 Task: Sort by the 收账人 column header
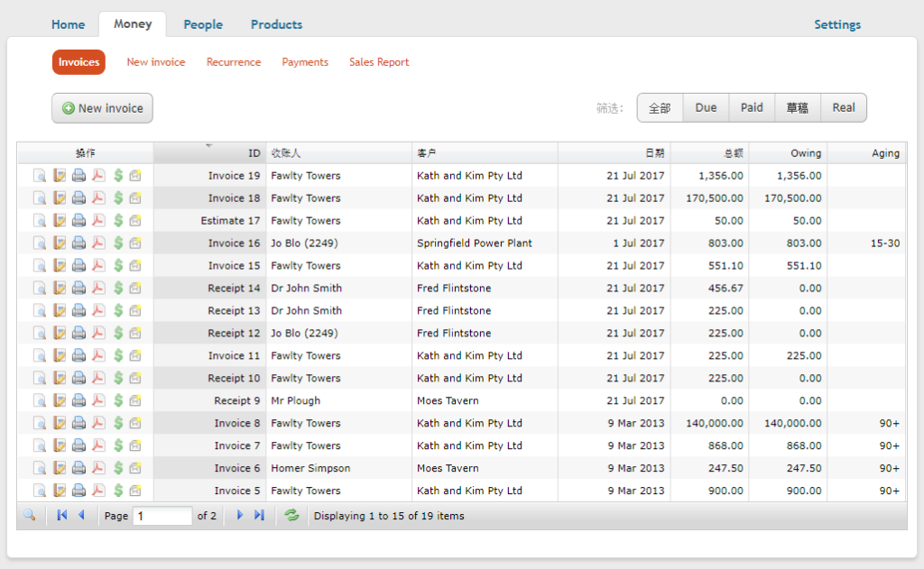pyautogui.click(x=339, y=153)
